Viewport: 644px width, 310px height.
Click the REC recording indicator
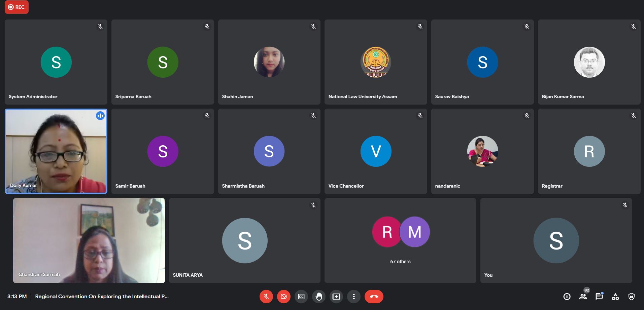pyautogui.click(x=16, y=7)
